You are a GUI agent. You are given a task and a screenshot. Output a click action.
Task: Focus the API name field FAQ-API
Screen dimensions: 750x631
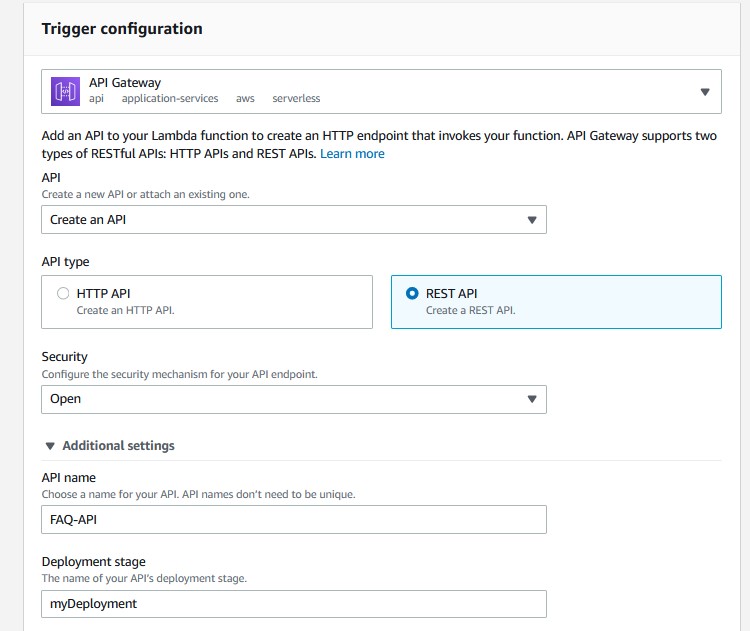[x=294, y=520]
